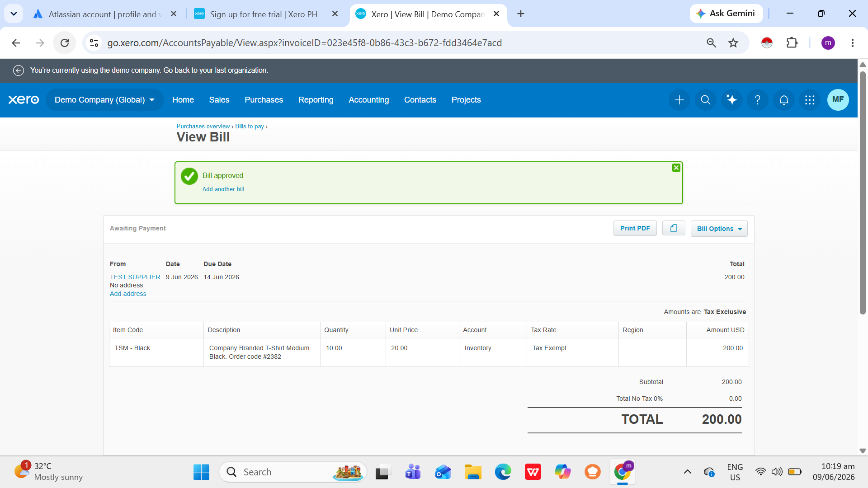Dismiss the Bill approved notification

676,168
